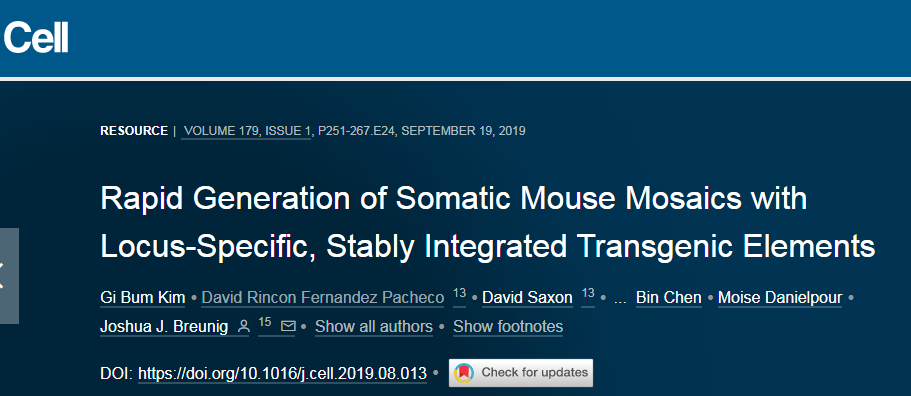
Task: Expand Show footnotes
Action: coord(508,327)
